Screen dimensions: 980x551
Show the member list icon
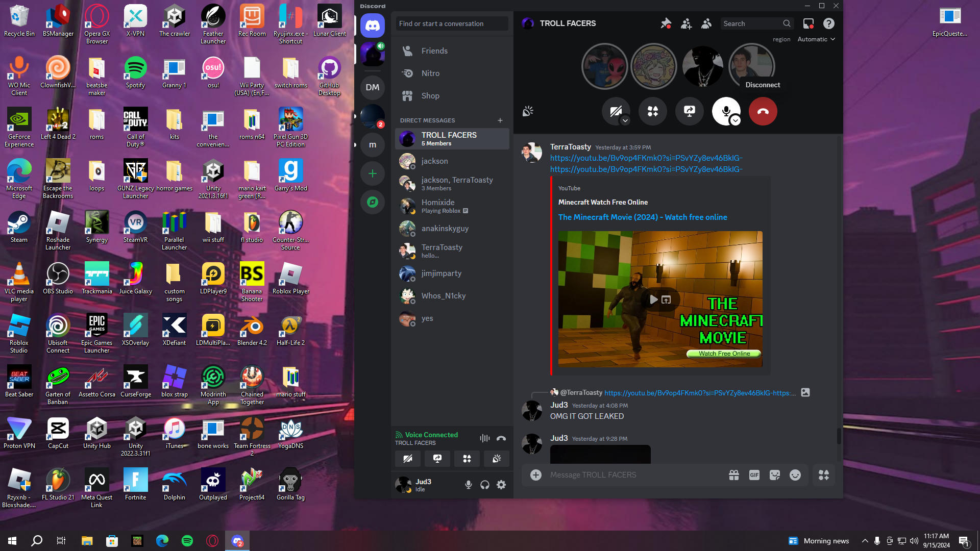(x=706, y=23)
